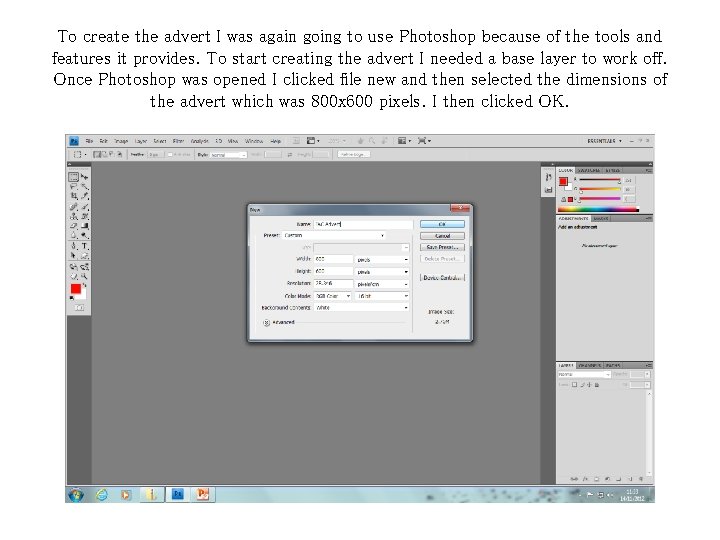Open the File menu
Image resolution: width=720 pixels, height=540 pixels.
click(90, 141)
